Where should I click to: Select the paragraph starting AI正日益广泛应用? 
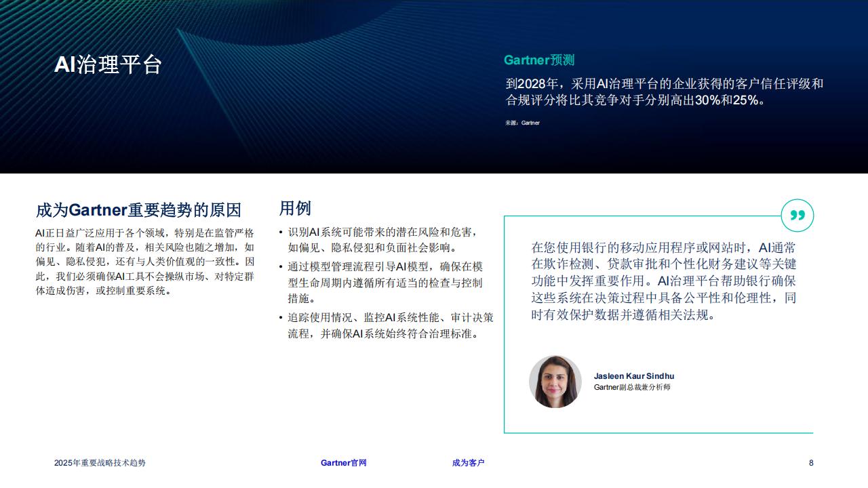145,262
